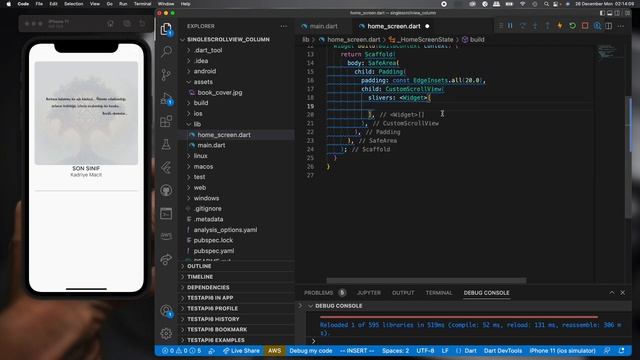Open pubspec.yaml in the file tree
Screen dimensions: 640x360
213,251
